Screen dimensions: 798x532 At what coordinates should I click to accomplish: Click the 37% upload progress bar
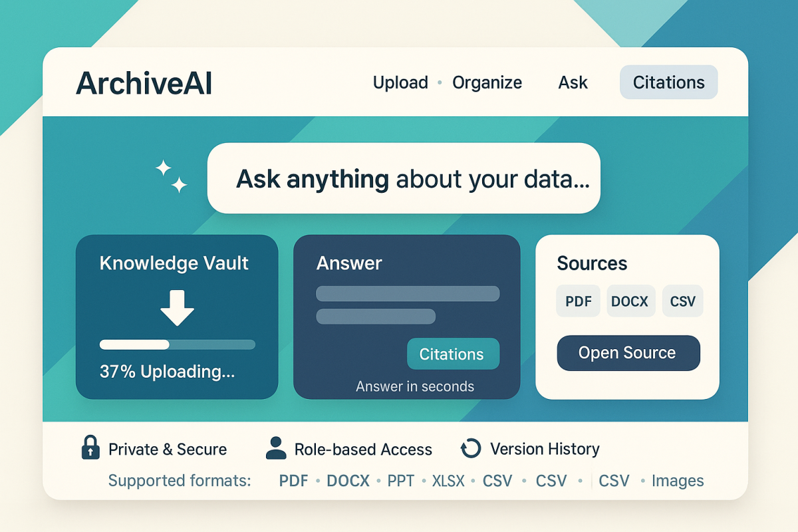177,344
